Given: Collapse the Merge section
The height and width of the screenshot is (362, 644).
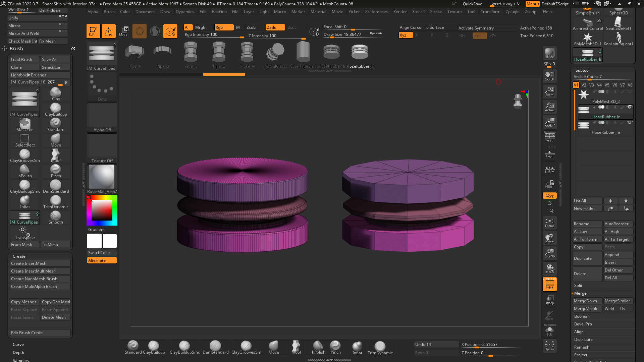Looking at the screenshot, I should coord(580,293).
